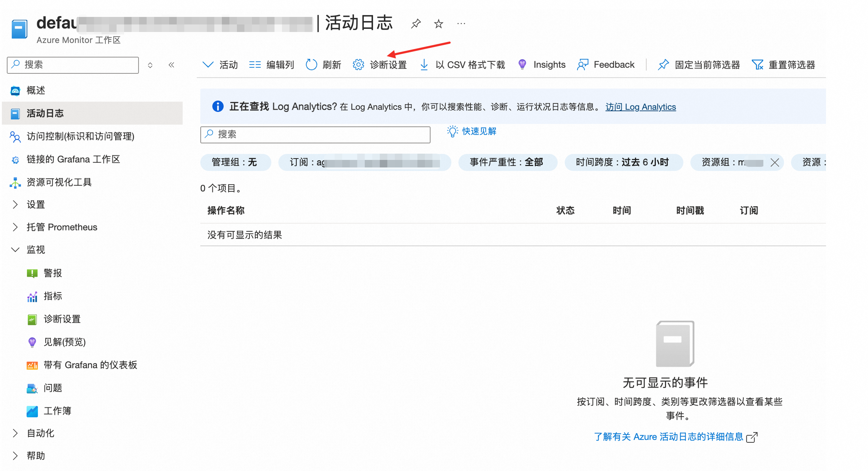Click the CSV download arrow icon

coord(424,65)
